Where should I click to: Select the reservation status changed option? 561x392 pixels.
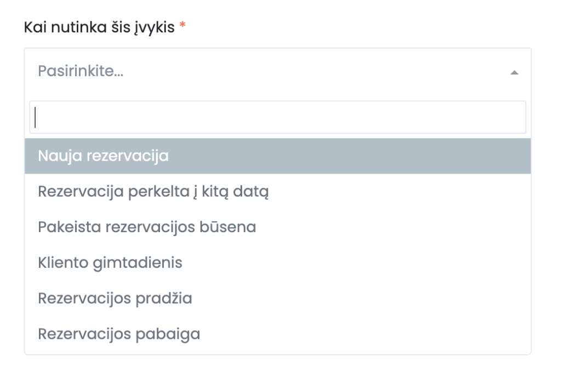pos(147,227)
